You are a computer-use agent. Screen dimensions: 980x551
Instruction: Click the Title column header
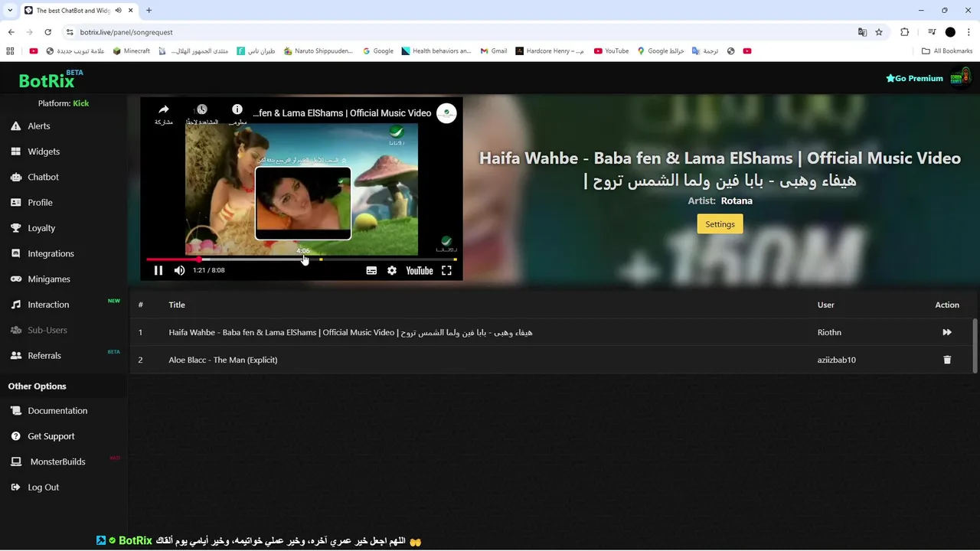(x=177, y=305)
